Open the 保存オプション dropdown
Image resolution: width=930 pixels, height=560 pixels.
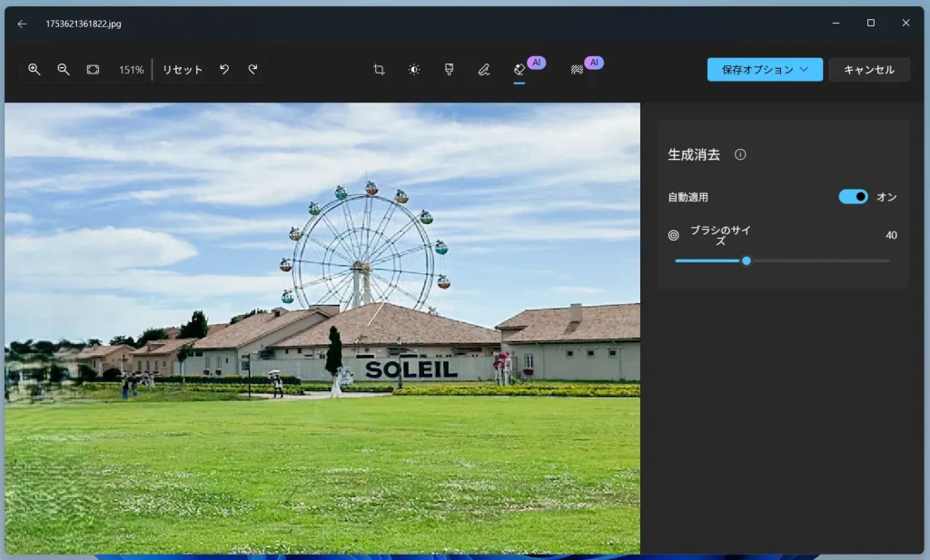pos(765,69)
